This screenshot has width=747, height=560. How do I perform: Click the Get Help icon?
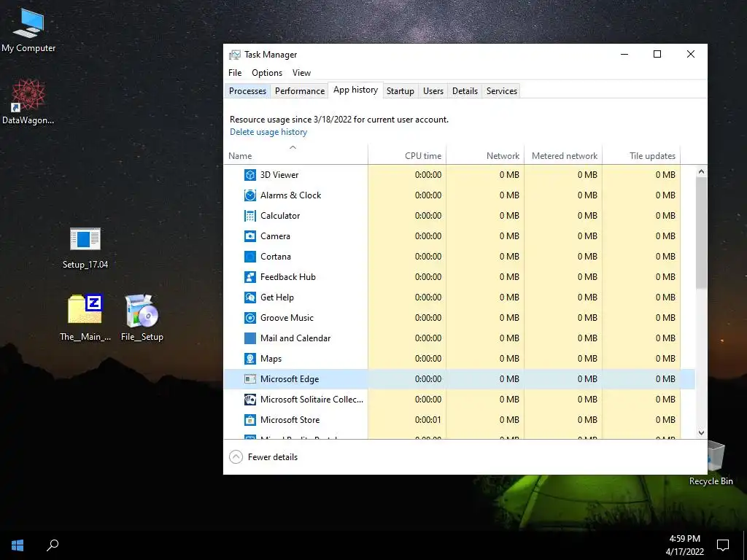pos(250,297)
